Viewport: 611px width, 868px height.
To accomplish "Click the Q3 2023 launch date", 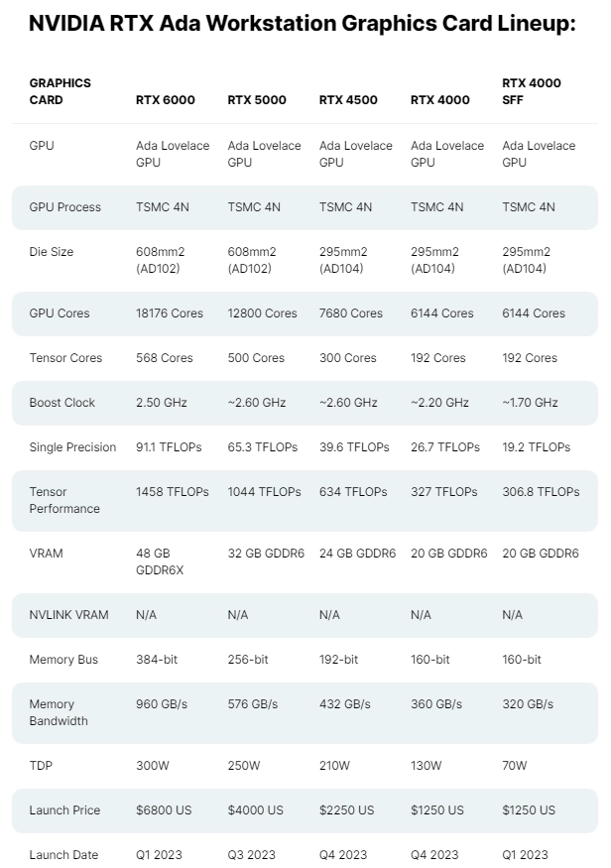I will [251, 855].
